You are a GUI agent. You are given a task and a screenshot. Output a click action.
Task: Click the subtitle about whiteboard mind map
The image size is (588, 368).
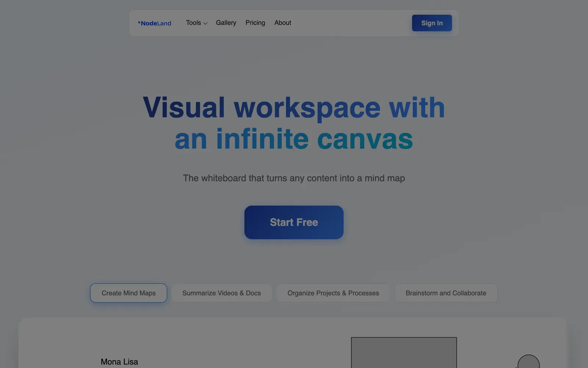pyautogui.click(x=294, y=178)
